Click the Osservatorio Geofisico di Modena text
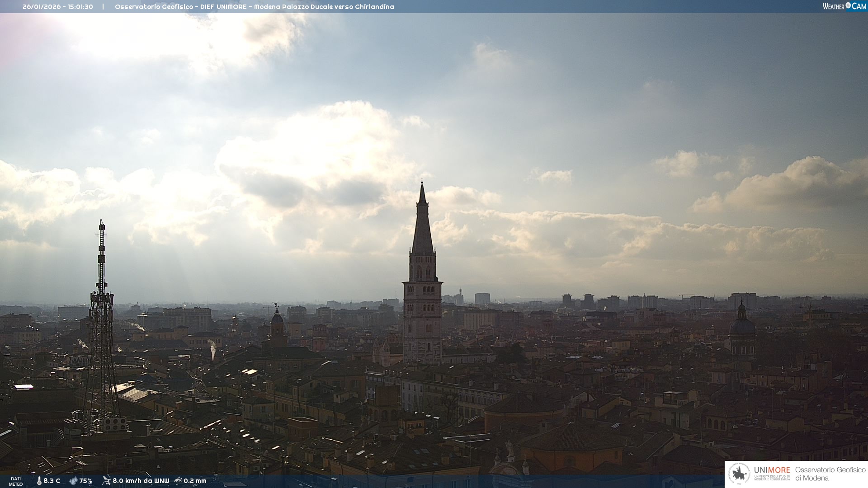 [x=830, y=474]
